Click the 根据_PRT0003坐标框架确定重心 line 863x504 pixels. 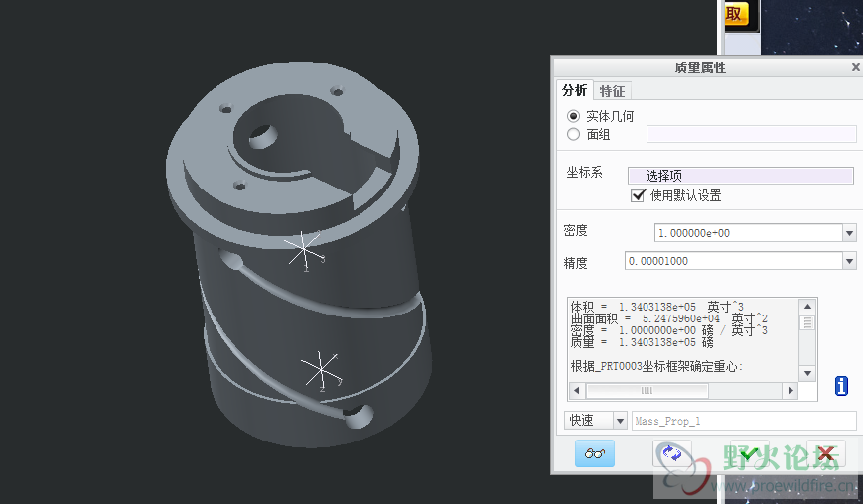click(656, 367)
